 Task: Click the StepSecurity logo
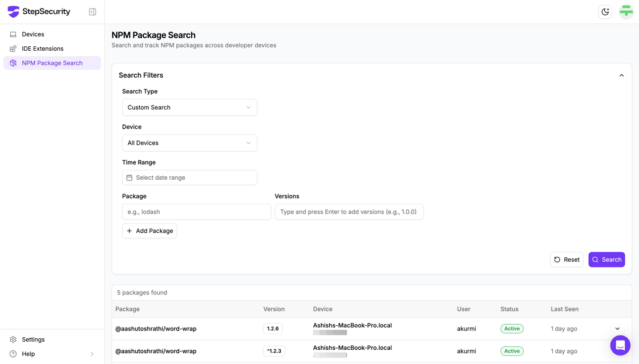click(39, 11)
